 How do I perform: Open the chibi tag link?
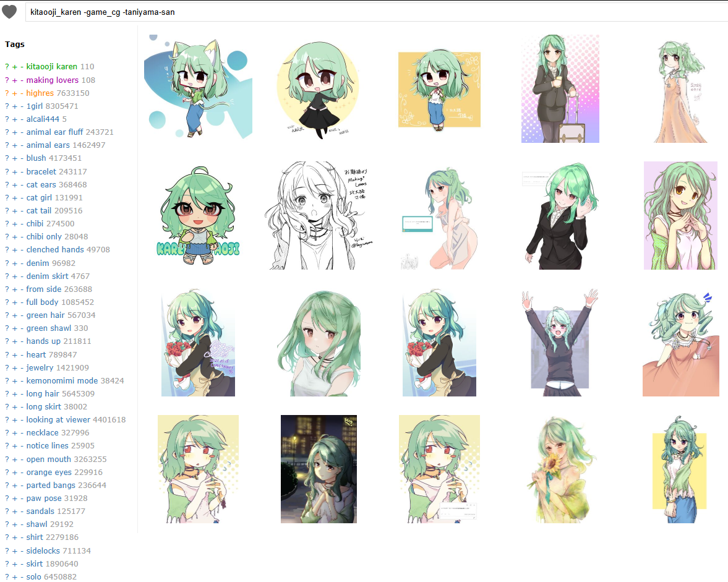tap(35, 223)
